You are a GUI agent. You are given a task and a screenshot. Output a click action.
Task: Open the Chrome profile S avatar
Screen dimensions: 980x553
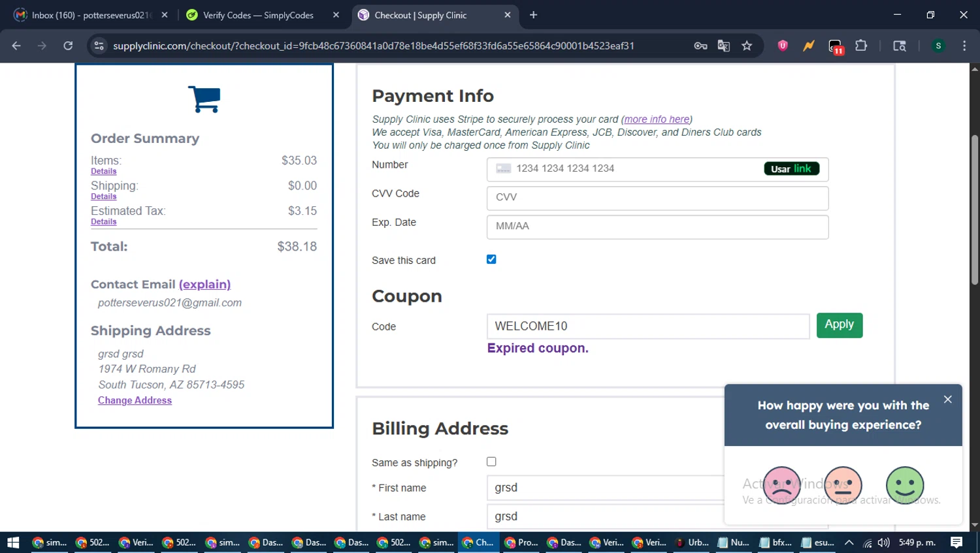pos(938,46)
